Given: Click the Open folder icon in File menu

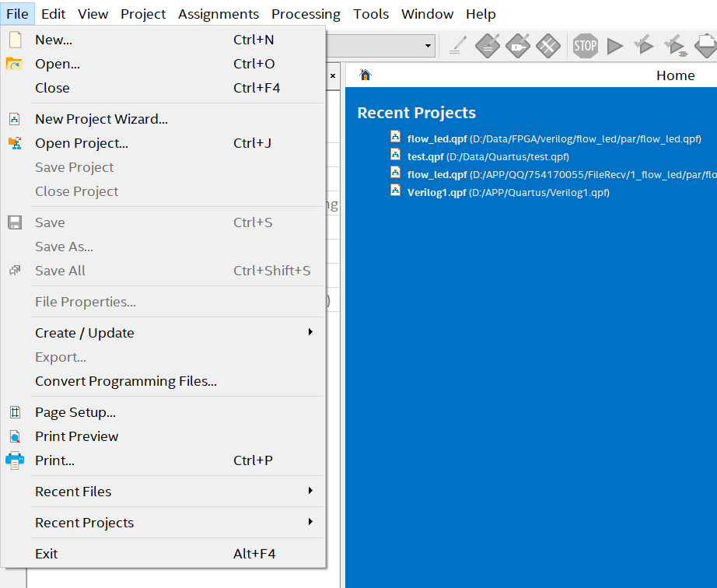Looking at the screenshot, I should point(15,64).
